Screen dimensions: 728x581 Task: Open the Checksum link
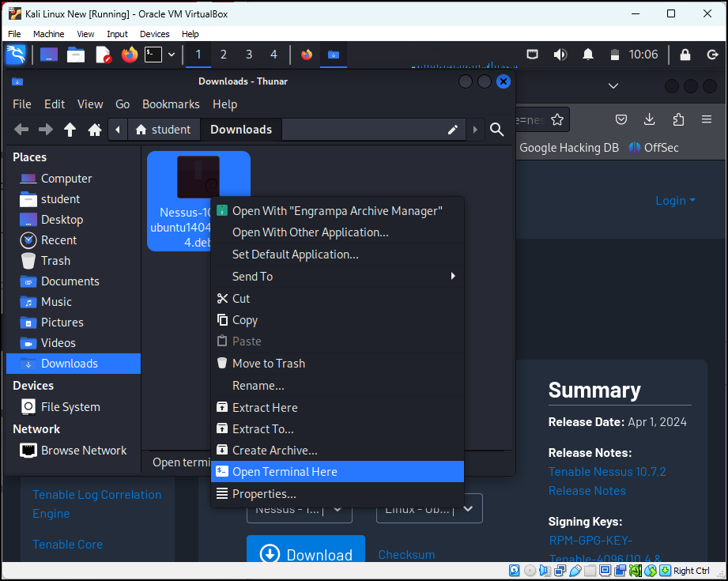tap(407, 555)
